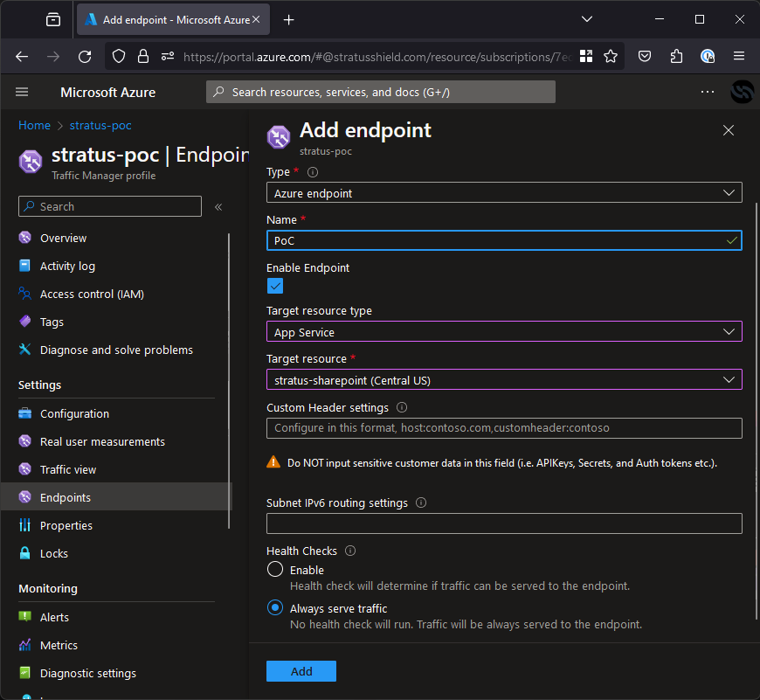Expand the Target resource dropdown
Viewport: 760px width, 700px height.
click(x=504, y=379)
